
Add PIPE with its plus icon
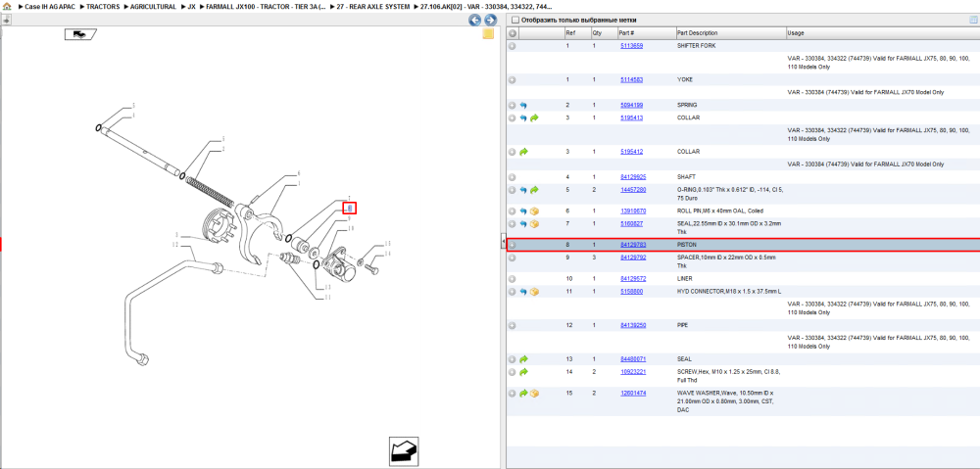point(512,325)
